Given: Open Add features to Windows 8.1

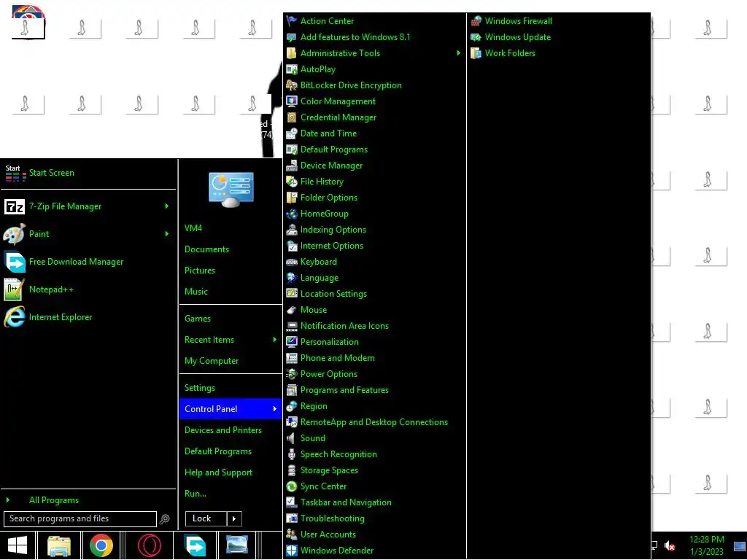Looking at the screenshot, I should (x=355, y=37).
